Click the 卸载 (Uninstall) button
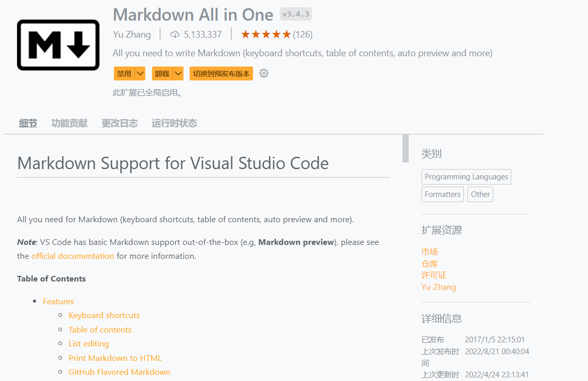588x381 pixels. 162,74
